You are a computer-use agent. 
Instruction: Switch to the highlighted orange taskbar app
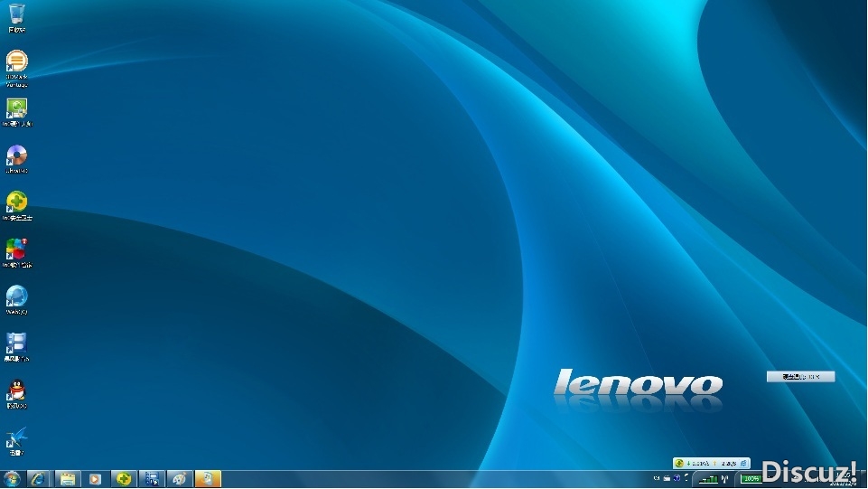(208, 479)
